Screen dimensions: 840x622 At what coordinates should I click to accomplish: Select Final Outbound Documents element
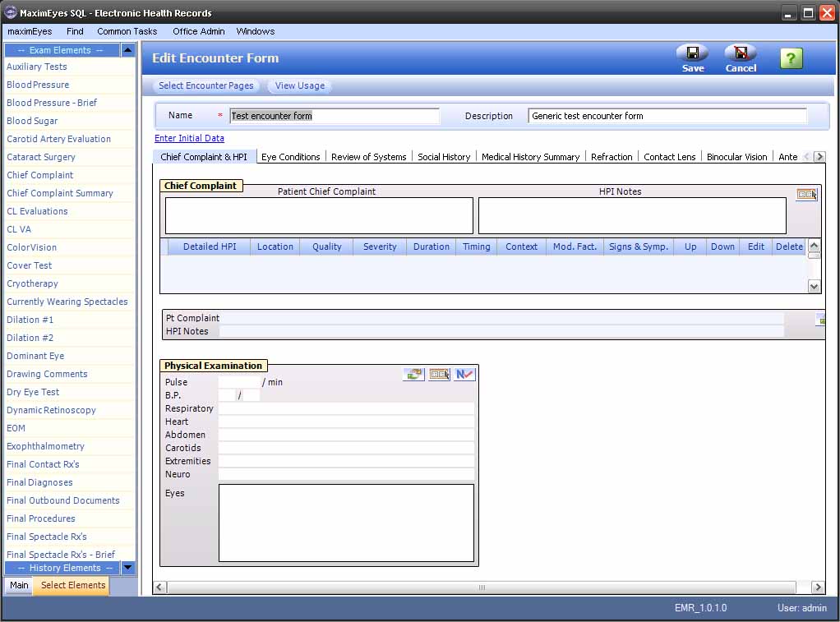click(62, 500)
